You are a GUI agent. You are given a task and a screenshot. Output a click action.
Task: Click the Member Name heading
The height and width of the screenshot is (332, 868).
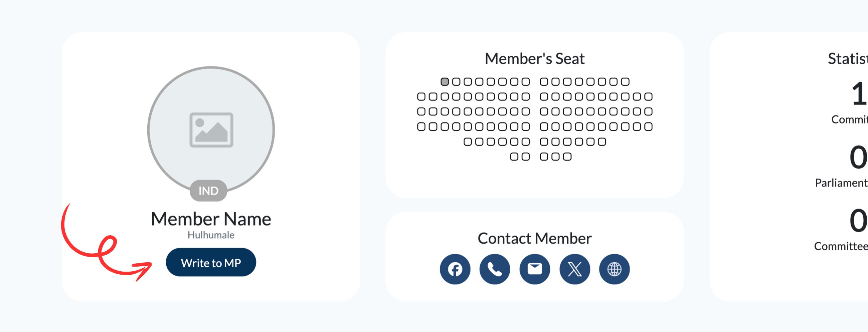211,219
